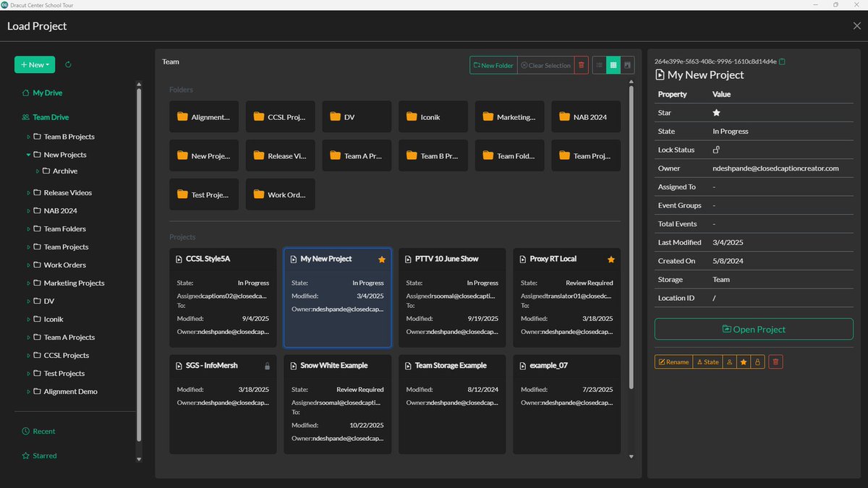Open the New dropdown button
Screen dimensions: 868x488
tap(35, 65)
